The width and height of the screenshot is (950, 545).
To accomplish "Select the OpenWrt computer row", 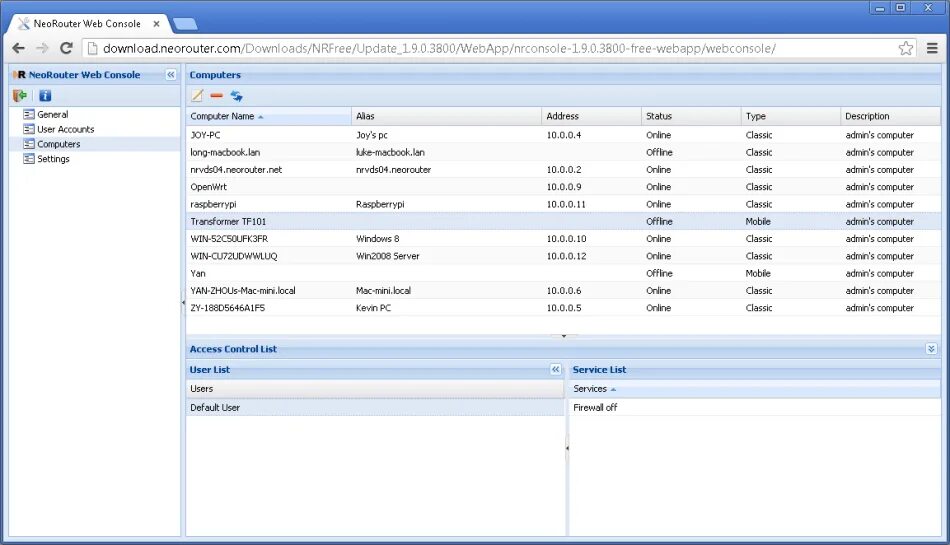I will 563,187.
